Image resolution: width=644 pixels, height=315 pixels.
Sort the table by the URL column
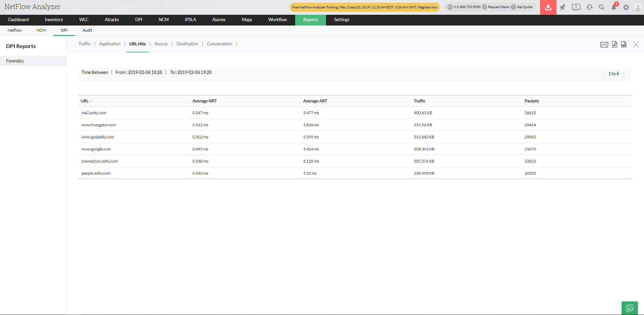(x=85, y=101)
